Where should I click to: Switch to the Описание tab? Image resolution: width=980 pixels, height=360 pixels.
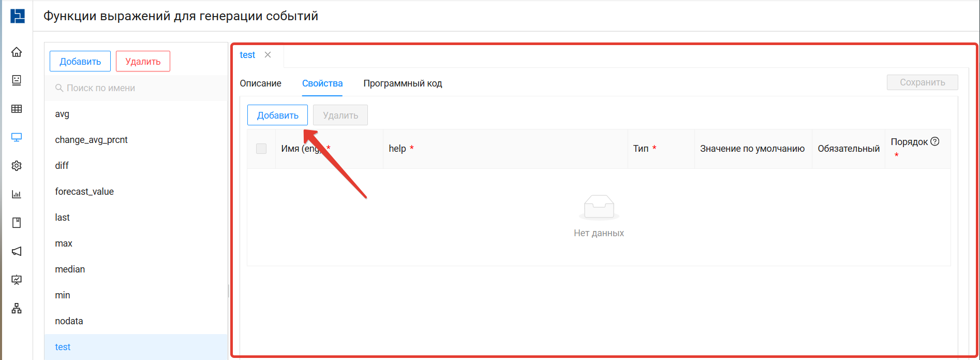point(260,83)
